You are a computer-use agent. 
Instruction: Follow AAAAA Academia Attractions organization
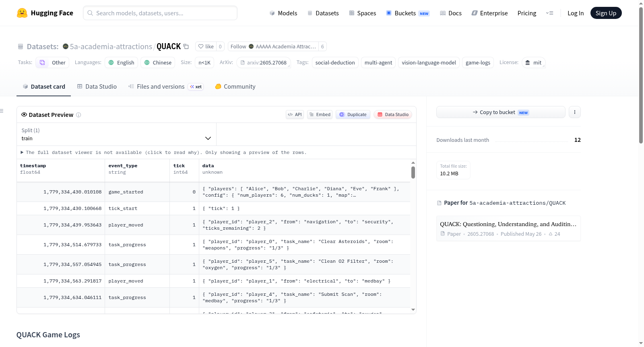[x=273, y=46]
